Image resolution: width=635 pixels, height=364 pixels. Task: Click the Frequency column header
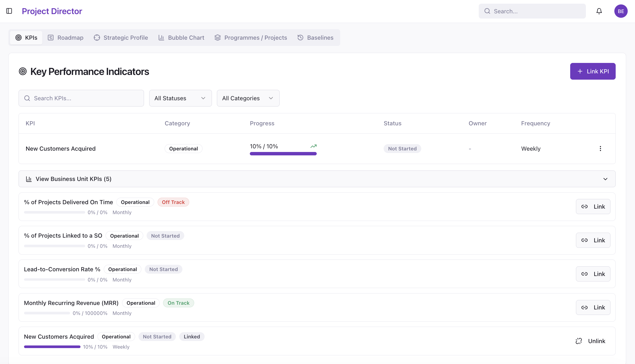535,123
